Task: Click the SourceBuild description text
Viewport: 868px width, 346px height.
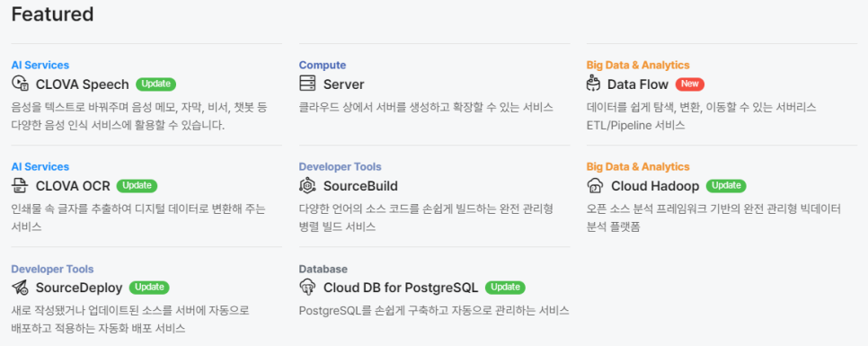Action: point(426,217)
